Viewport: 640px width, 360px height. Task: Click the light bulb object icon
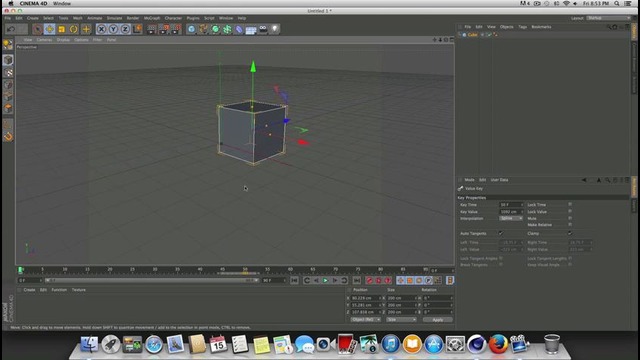275,29
